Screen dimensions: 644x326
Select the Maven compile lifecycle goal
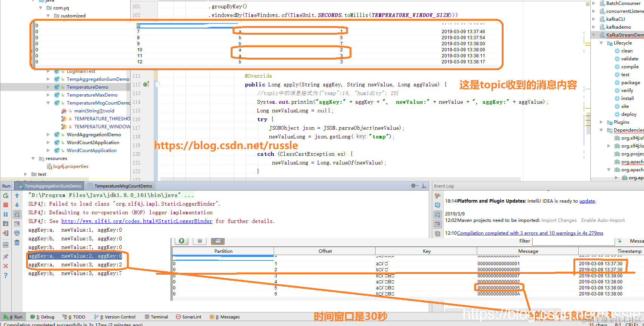coord(630,67)
